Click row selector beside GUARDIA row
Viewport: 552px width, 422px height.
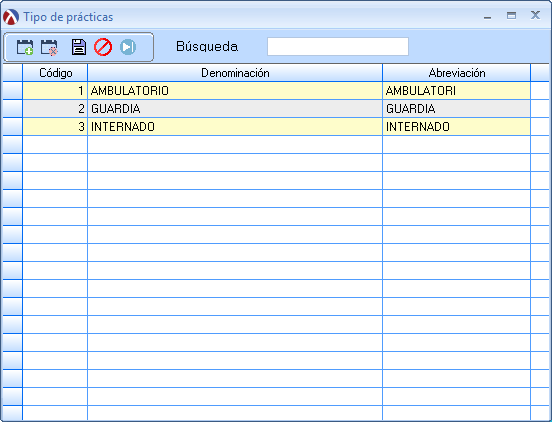point(12,109)
